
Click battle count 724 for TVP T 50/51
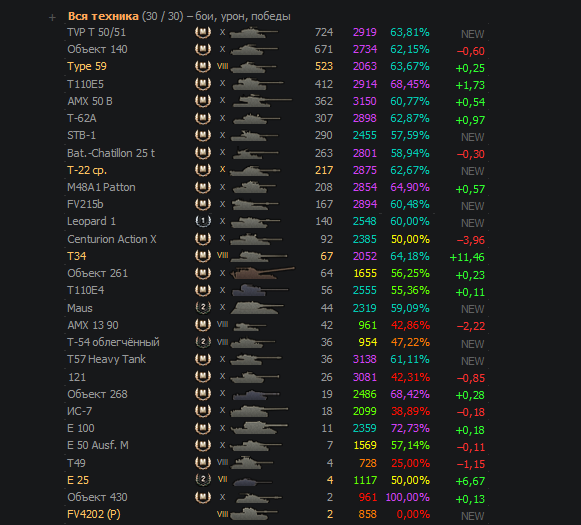click(x=324, y=32)
